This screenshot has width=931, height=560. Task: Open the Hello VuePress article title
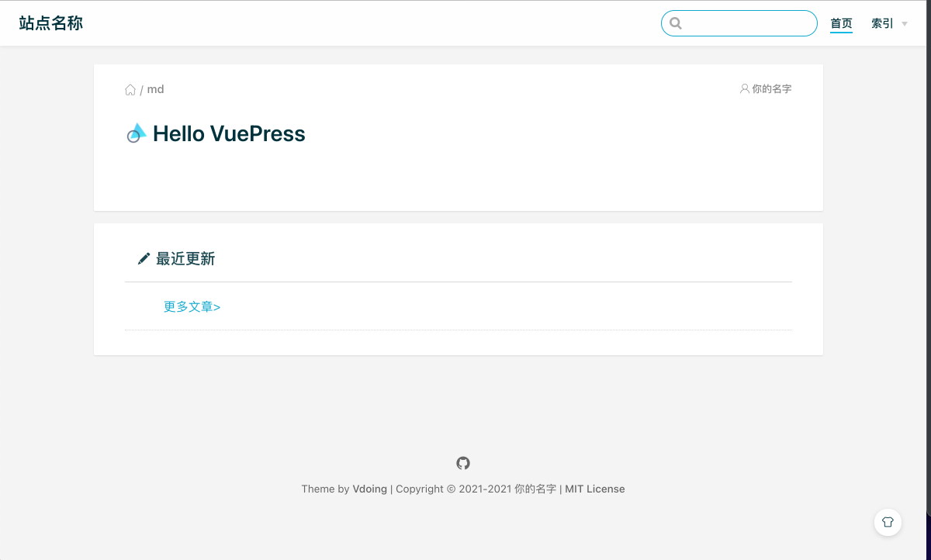(x=229, y=133)
